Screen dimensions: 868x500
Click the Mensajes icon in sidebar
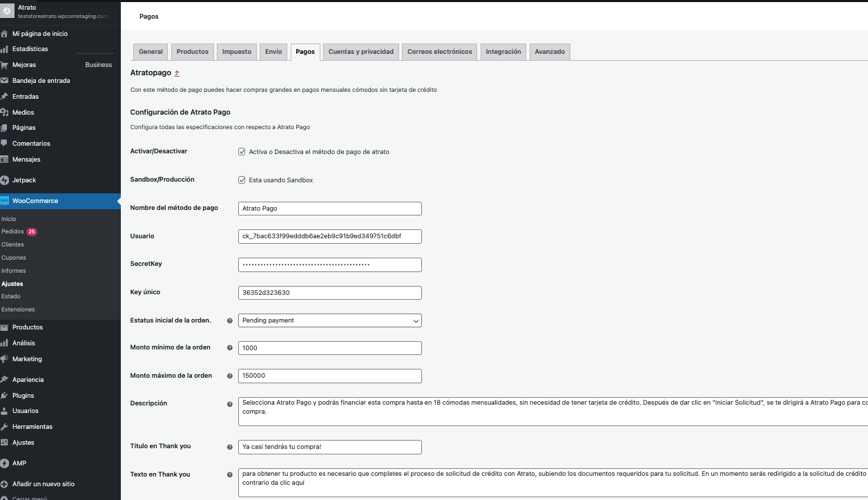coord(5,160)
